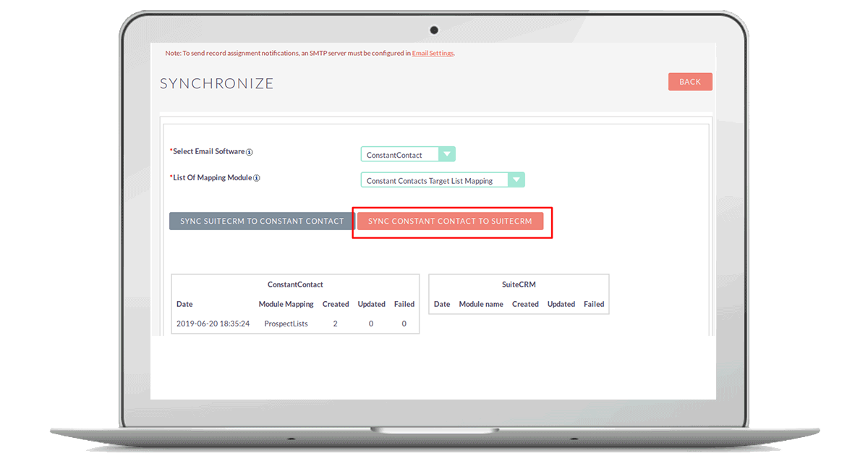Click the Failed header in ConstantContact table

click(x=404, y=304)
